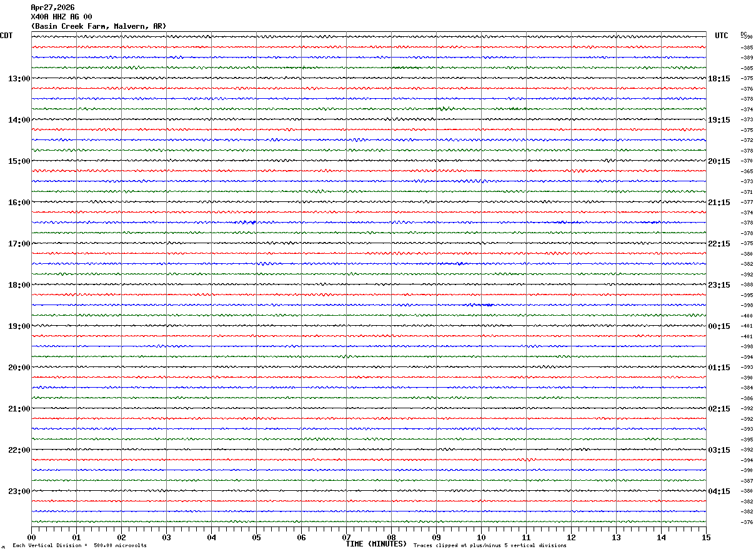Viewport: 756px width, 554px height.
Task: Click the 00:15 UTC time label
Action: (719, 326)
